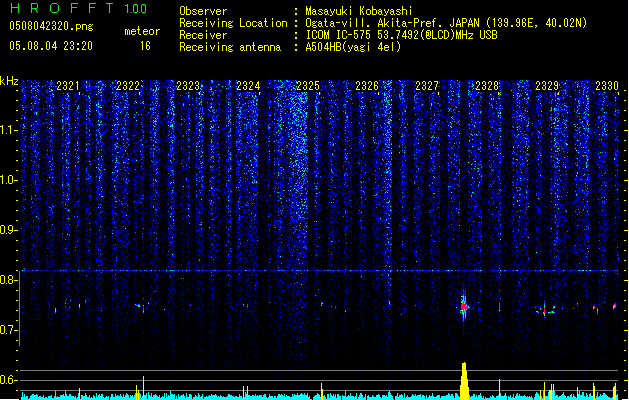Screen dimensions: 629x400
Task: Click the 1.0 kHz axis tick label
Action: click(9, 180)
